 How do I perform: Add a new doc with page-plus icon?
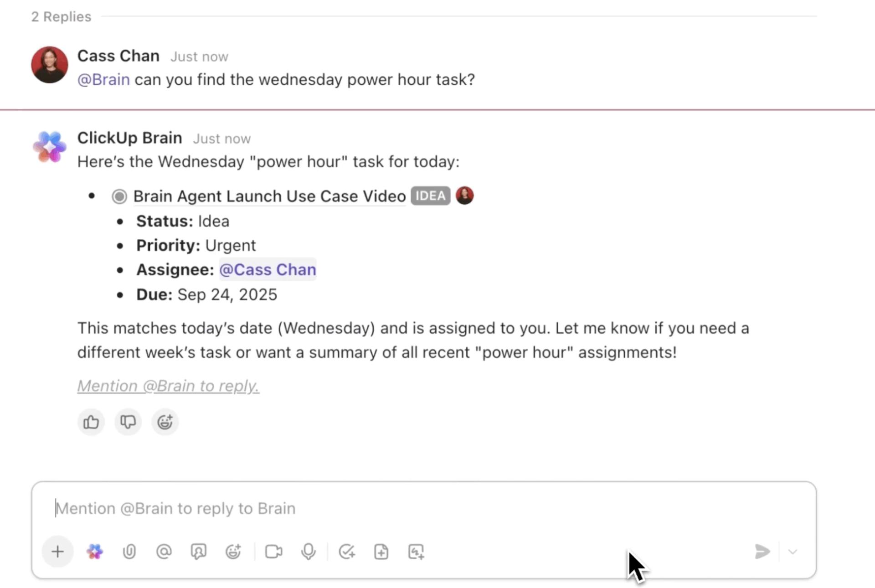(x=381, y=552)
